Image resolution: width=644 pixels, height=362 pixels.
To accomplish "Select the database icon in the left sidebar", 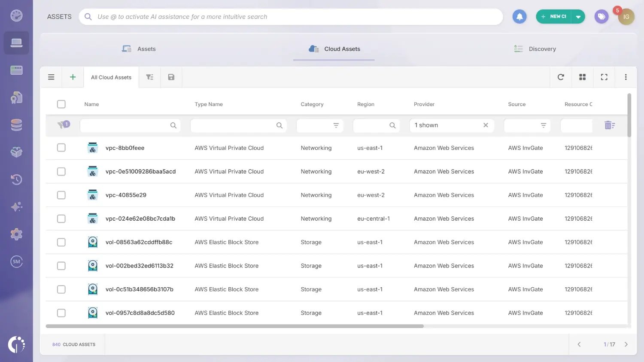I will [x=16, y=125].
